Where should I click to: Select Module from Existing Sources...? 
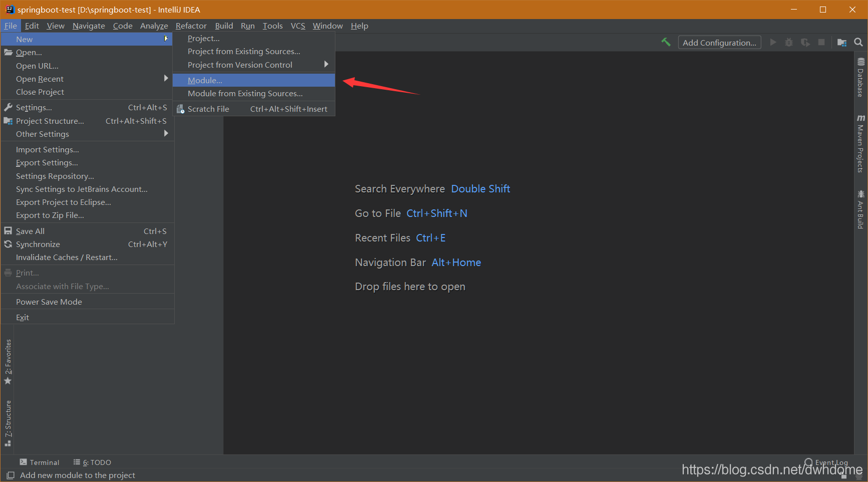254,93
